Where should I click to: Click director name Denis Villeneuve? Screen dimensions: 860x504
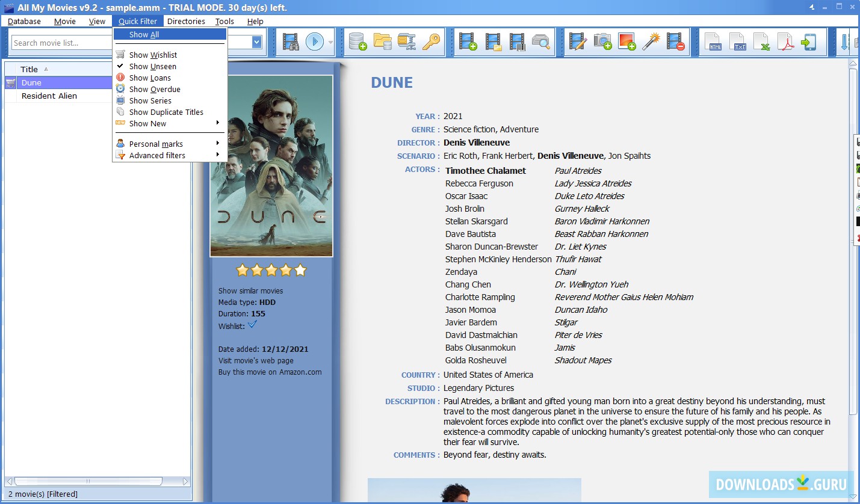pyautogui.click(x=477, y=143)
